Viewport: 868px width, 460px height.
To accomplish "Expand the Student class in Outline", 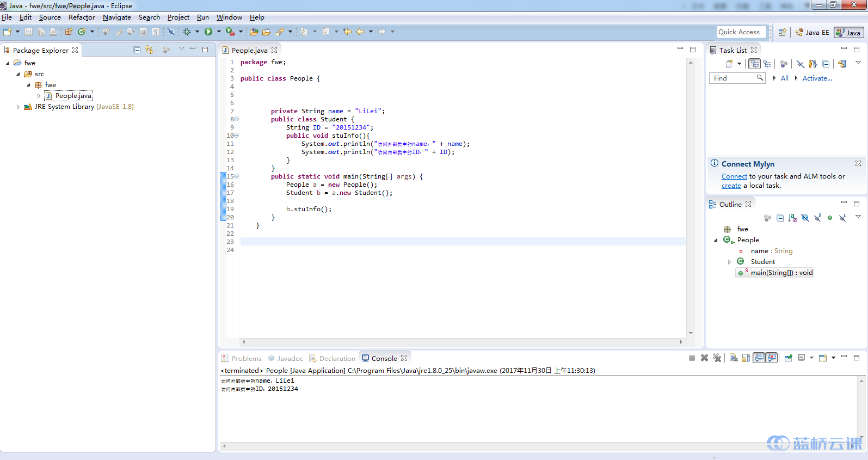I will (730, 262).
